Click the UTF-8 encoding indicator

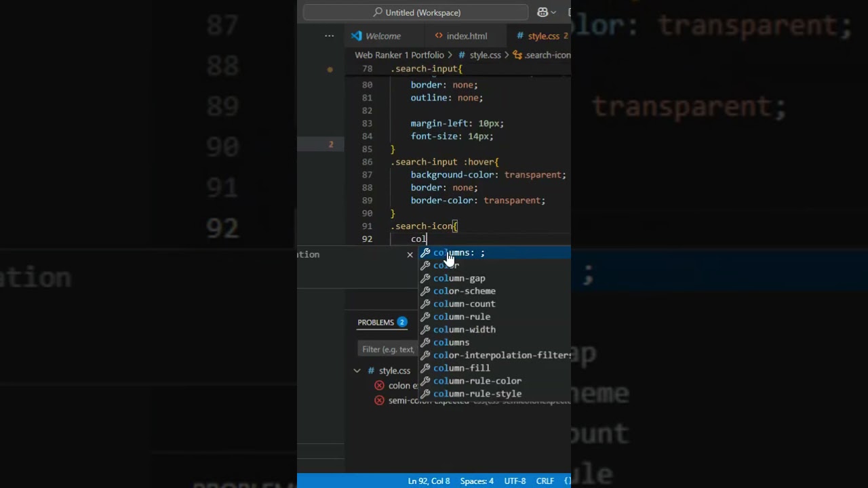click(515, 481)
